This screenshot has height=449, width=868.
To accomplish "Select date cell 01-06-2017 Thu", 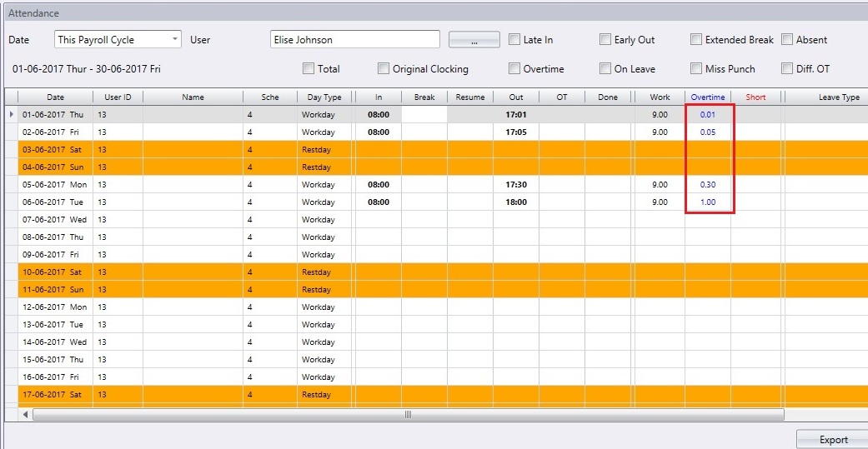I will (55, 114).
